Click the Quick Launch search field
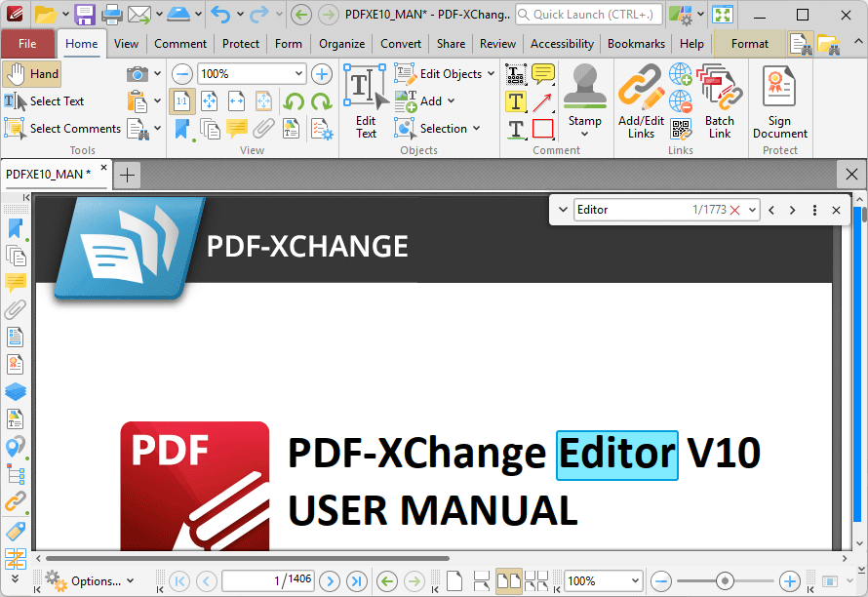 click(589, 15)
